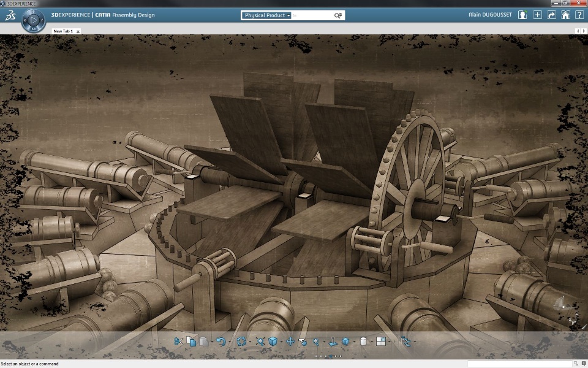This screenshot has height=368, width=588.
Task: Select the blue cube view-orientation icon
Action: [x=273, y=342]
